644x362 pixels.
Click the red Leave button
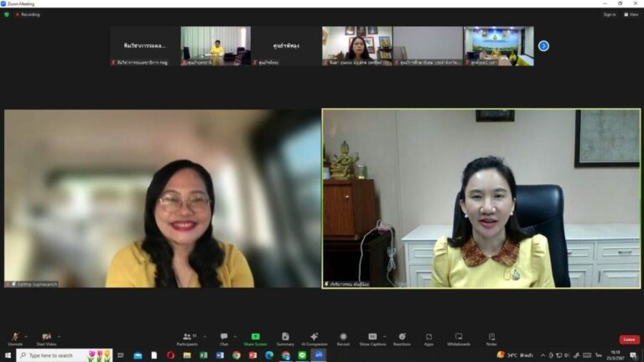(629, 339)
